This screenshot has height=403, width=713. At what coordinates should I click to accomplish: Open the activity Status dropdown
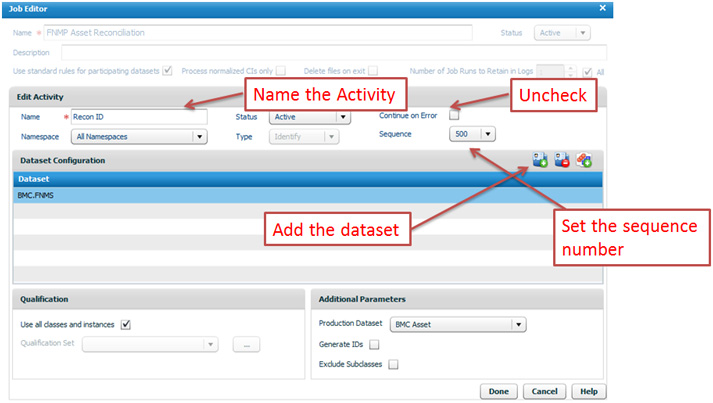tap(343, 117)
